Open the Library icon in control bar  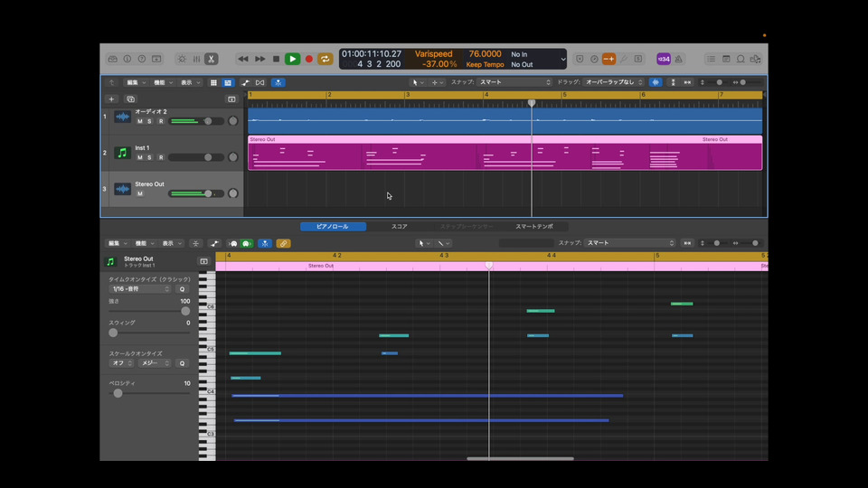[112, 59]
